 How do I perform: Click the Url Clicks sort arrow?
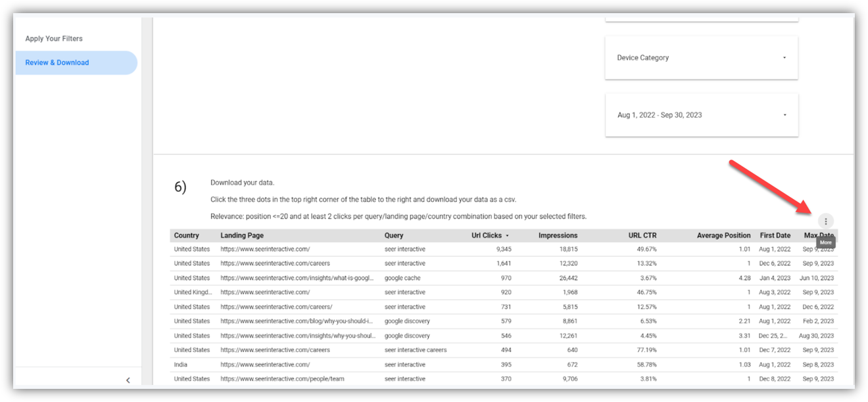507,236
